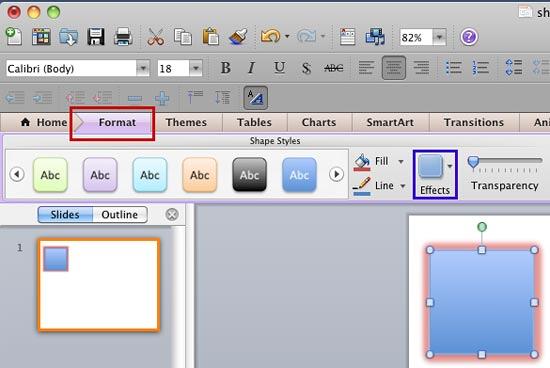Toggle Bold formatting
The height and width of the screenshot is (368, 550).
(x=226, y=68)
